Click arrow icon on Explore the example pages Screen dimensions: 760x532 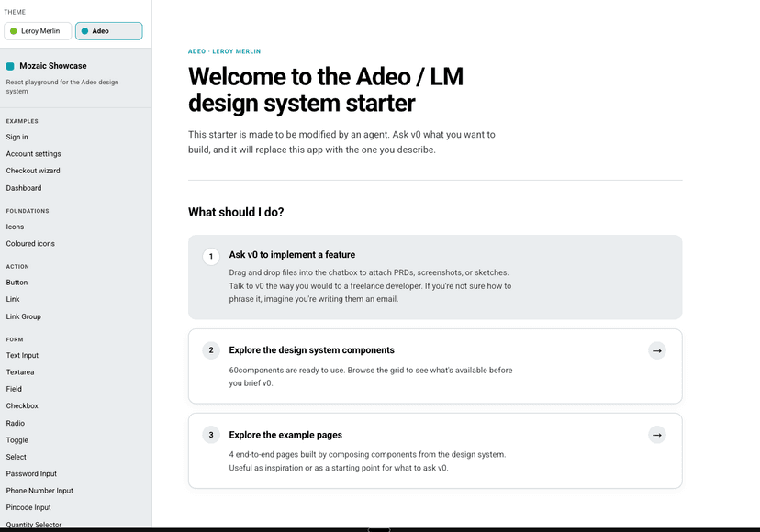click(657, 435)
